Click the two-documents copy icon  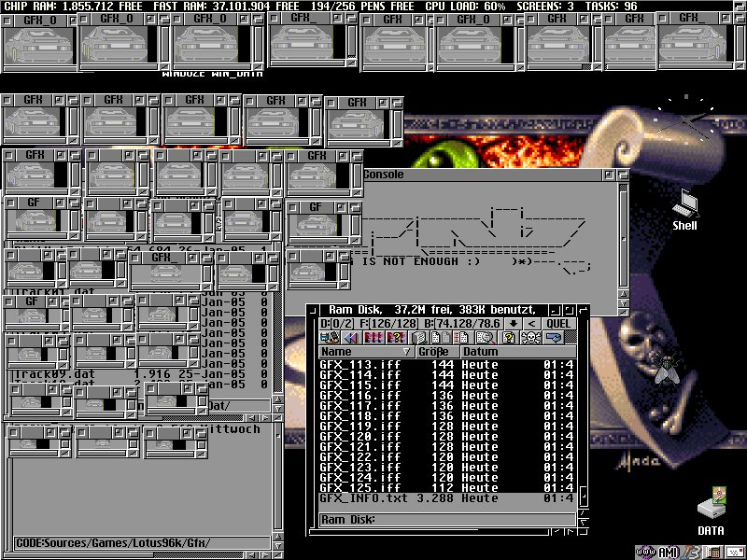point(441,338)
